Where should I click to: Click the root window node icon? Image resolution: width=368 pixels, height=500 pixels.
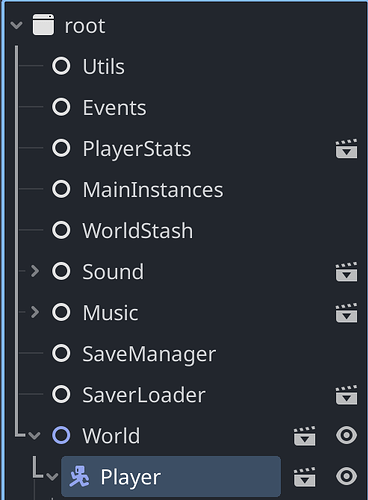click(x=43, y=24)
